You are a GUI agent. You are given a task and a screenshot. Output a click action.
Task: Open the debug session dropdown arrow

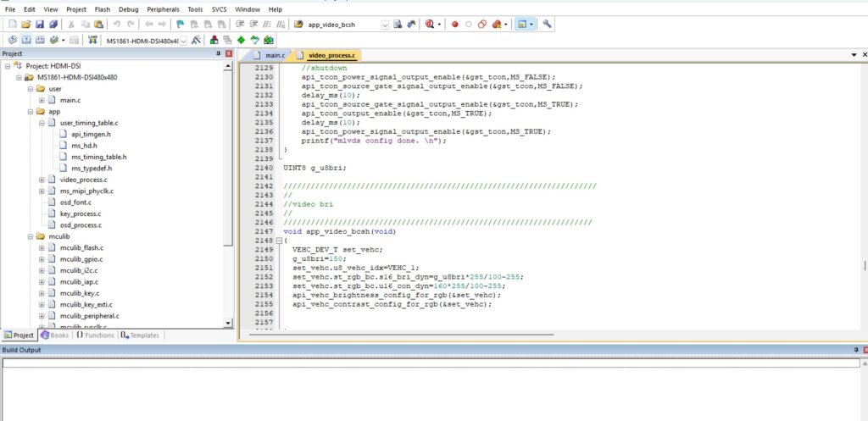click(440, 25)
